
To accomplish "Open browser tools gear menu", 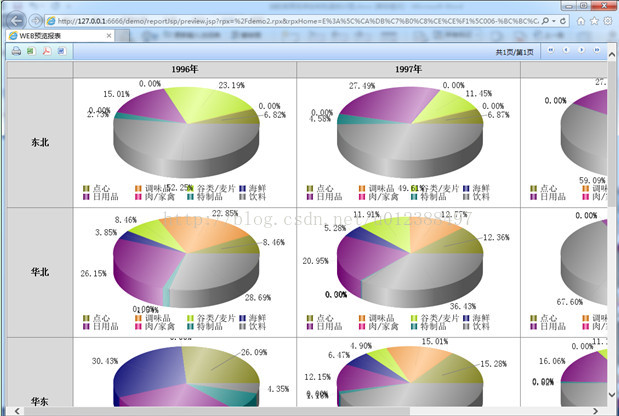I will pos(608,21).
